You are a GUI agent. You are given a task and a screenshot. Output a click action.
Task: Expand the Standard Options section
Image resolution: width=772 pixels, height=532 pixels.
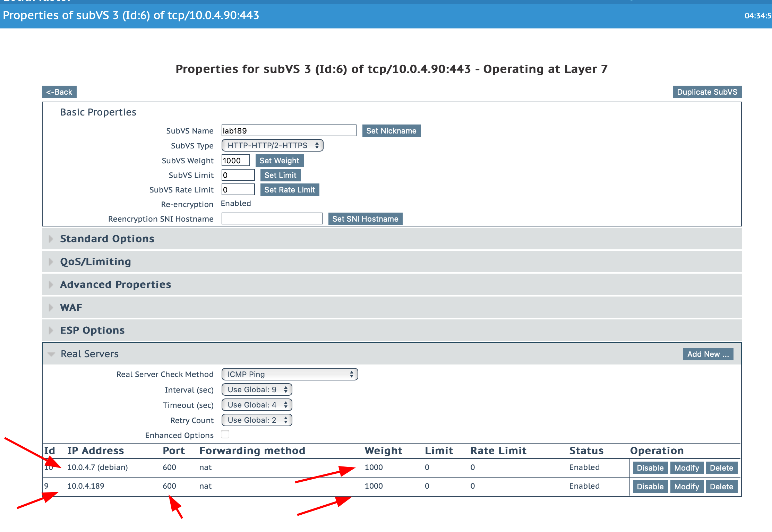coord(107,239)
